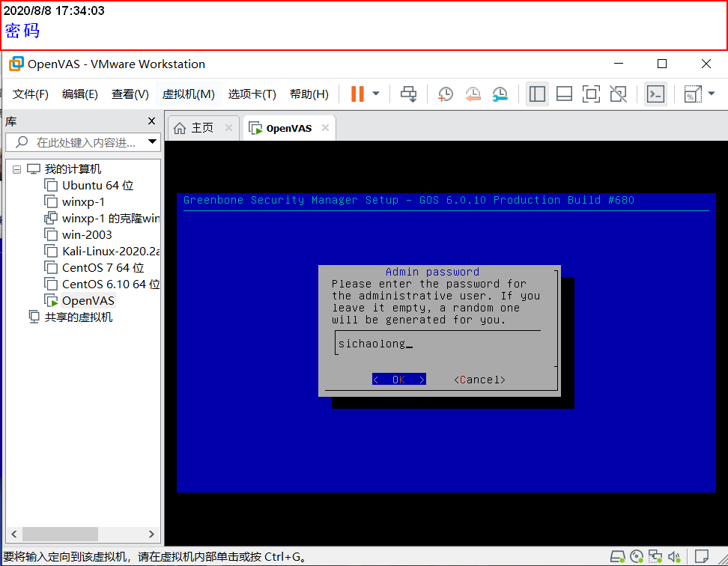Click the stretch guest display icon

tap(692, 94)
